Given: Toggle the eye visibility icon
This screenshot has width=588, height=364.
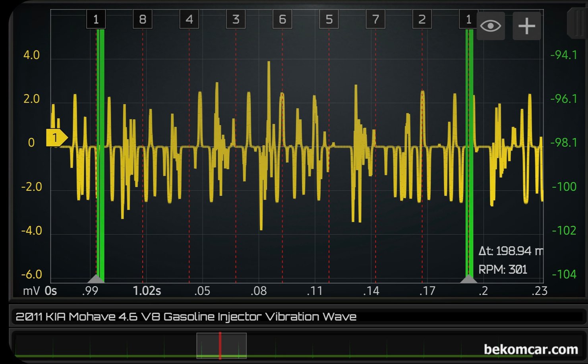Looking at the screenshot, I should (490, 26).
